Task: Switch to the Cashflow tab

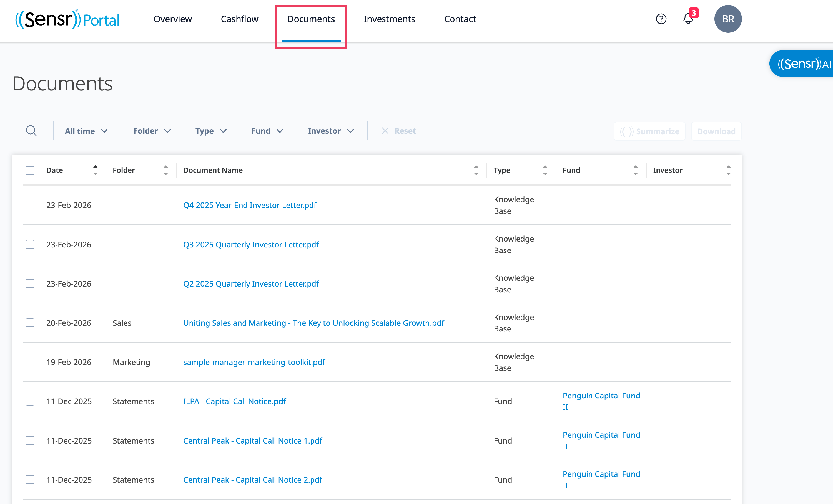Action: click(x=239, y=19)
